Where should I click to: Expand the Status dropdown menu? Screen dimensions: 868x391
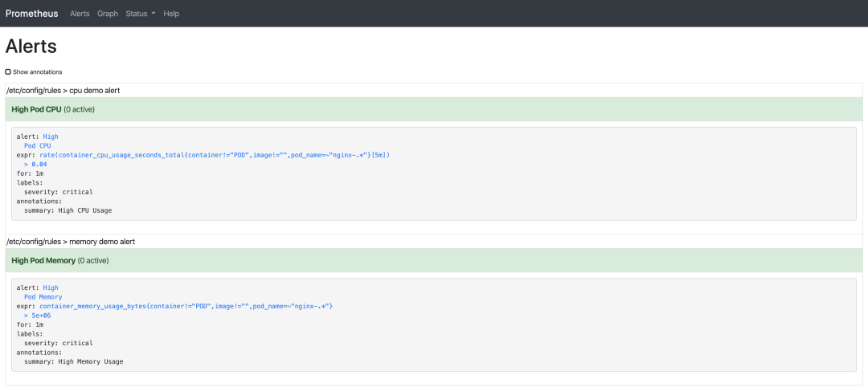tap(141, 14)
